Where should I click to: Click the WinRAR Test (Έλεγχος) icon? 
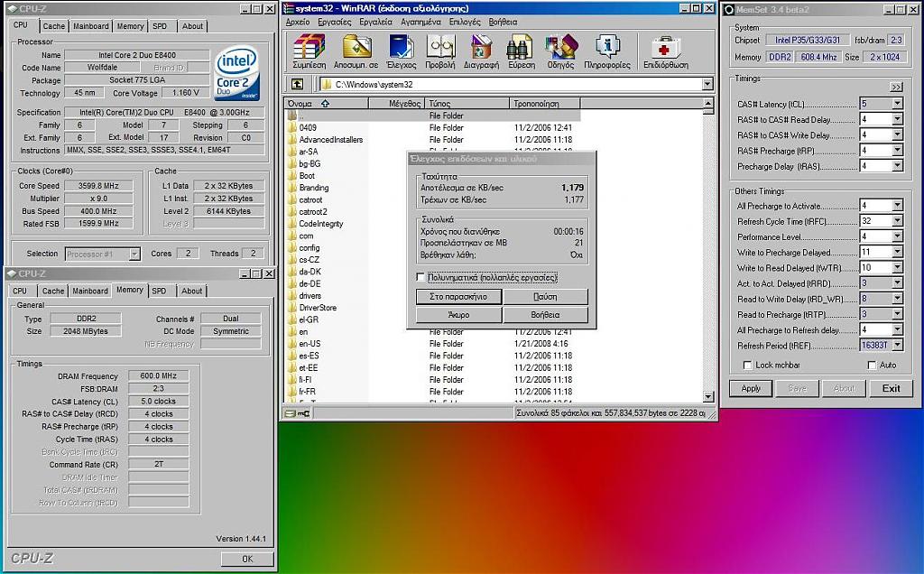[402, 46]
